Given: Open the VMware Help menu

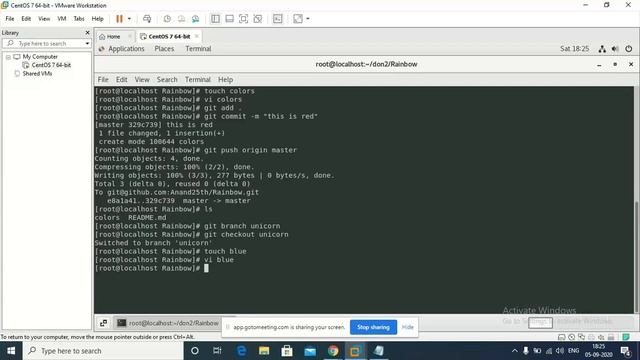Looking at the screenshot, I should tap(98, 19).
